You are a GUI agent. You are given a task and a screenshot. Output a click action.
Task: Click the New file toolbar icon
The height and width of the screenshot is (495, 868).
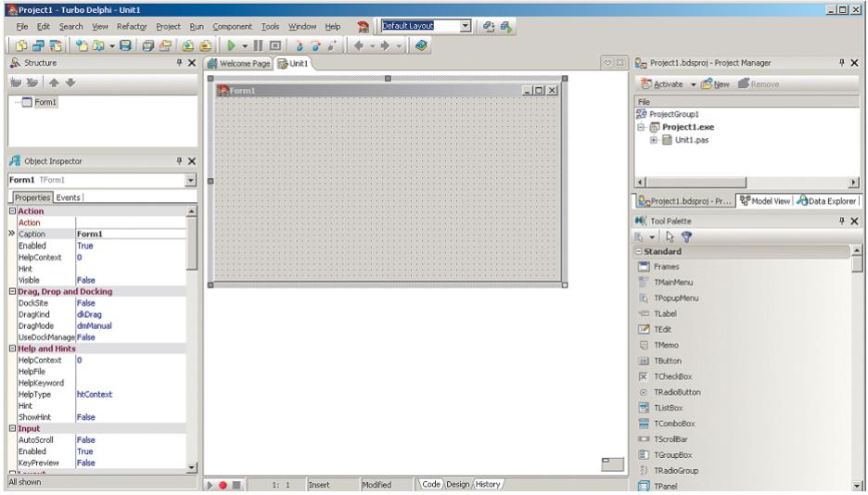point(82,46)
